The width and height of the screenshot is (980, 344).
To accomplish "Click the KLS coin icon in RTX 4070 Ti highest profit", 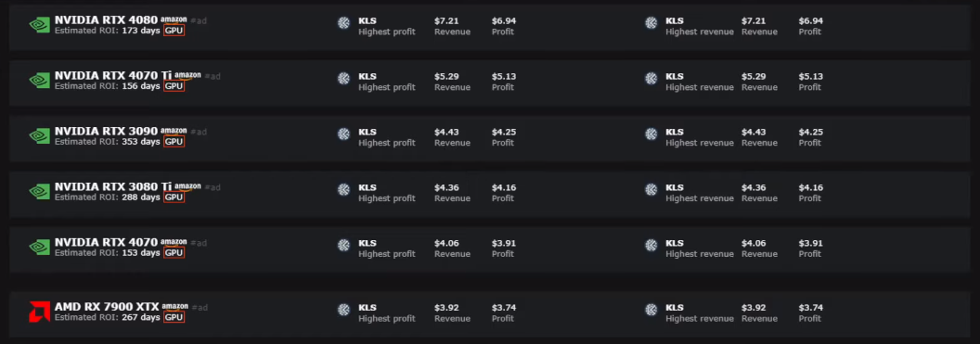I will point(343,78).
